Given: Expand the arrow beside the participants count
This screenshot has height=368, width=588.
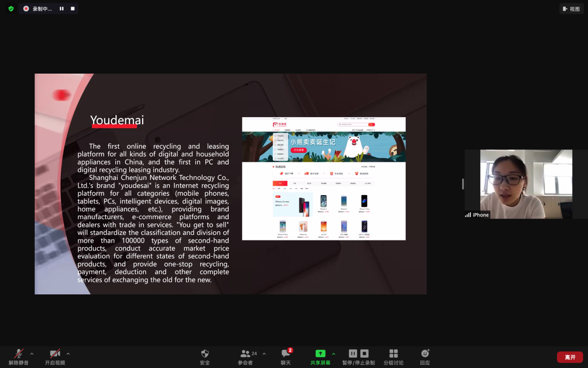Looking at the screenshot, I should 264,354.
